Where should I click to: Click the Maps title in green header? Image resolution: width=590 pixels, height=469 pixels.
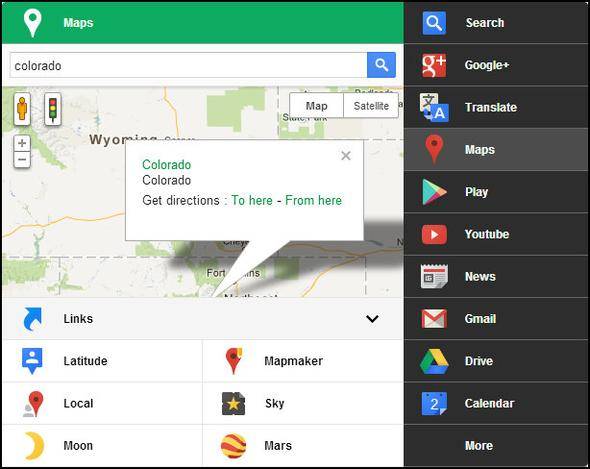click(78, 23)
